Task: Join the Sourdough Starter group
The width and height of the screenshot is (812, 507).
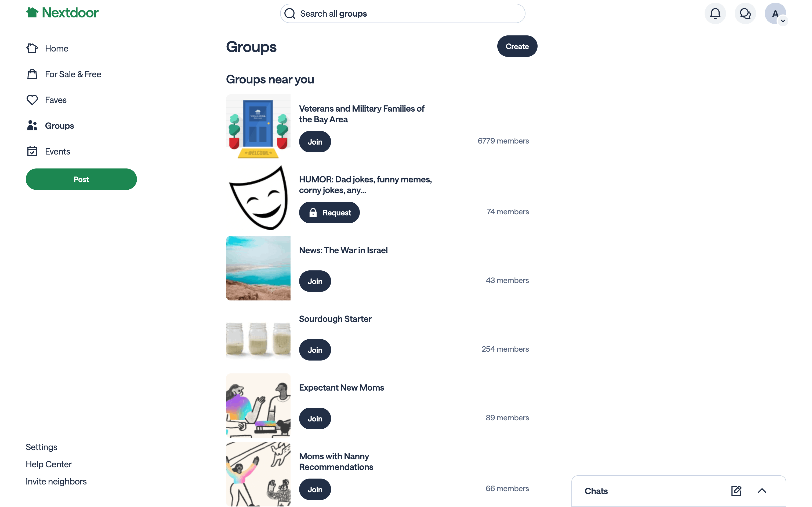Action: [315, 350]
